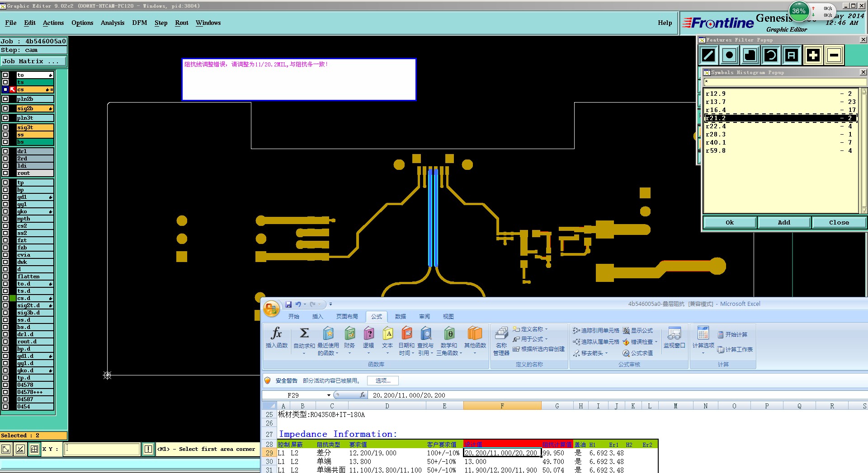Toggle checkbox for layer rout
Screen dimensions: 868x473
coord(5,173)
